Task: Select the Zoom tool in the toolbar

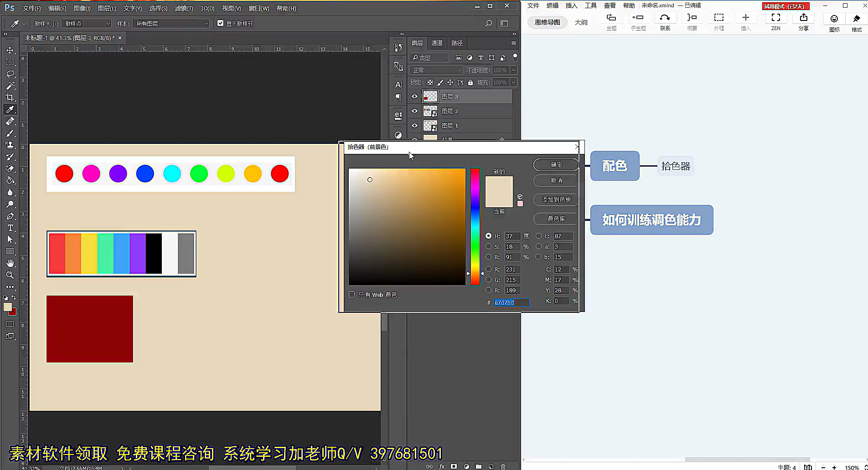Action: click(10, 275)
